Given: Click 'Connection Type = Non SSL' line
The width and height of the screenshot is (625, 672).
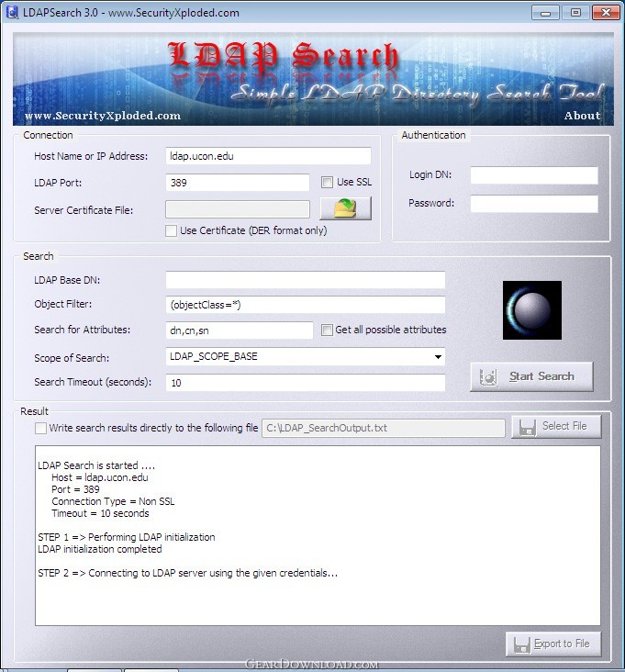Looking at the screenshot, I should tap(113, 501).
